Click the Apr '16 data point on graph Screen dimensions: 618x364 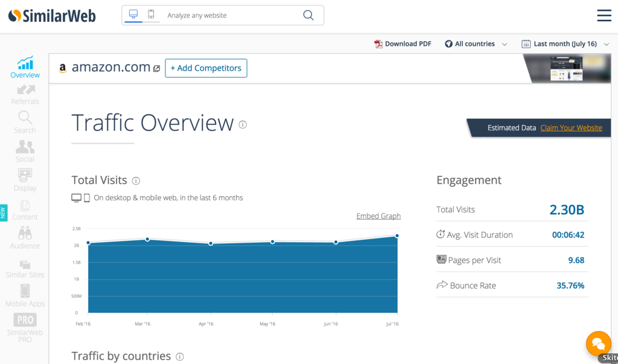click(x=211, y=244)
